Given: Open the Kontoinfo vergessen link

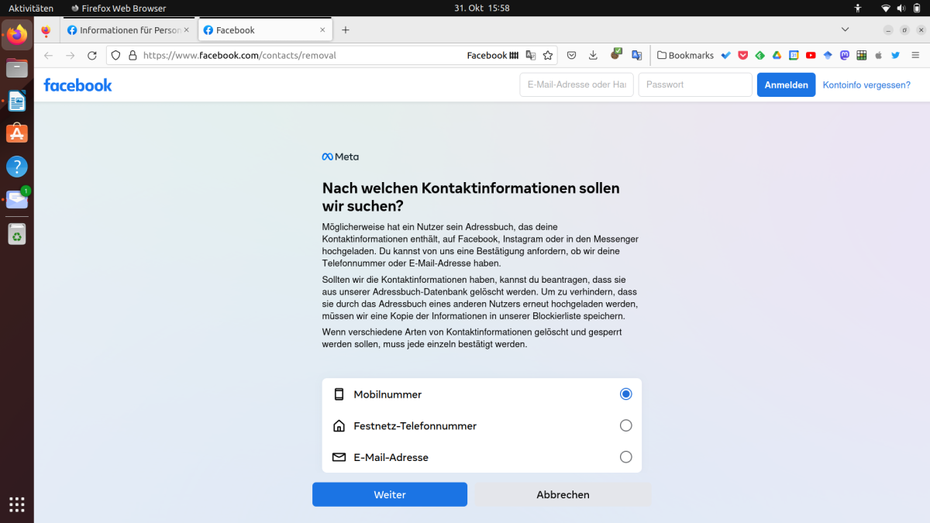Looking at the screenshot, I should coord(866,85).
